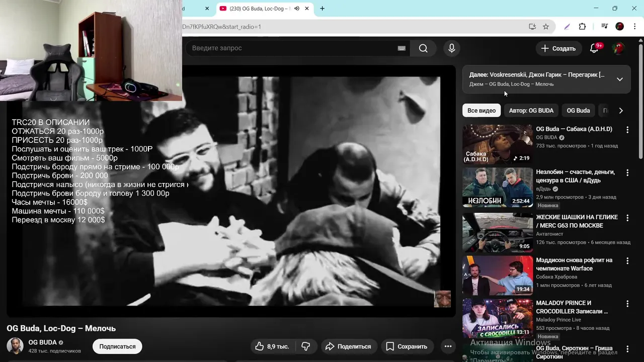Open channel Maladoy Prince Live link
The image size is (644, 362).
click(x=558, y=320)
